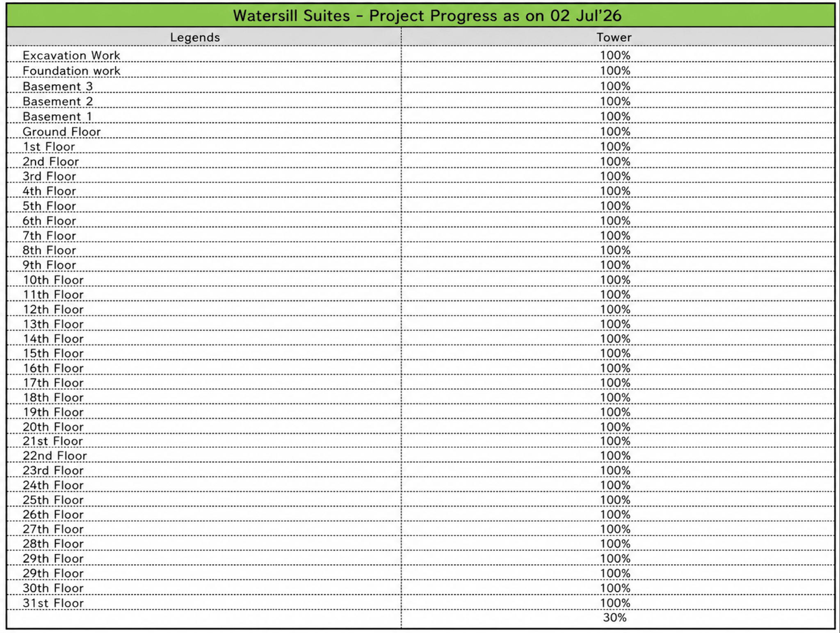Choose the "9th Floor" label
Viewport: 840px width, 633px height.
[49, 265]
